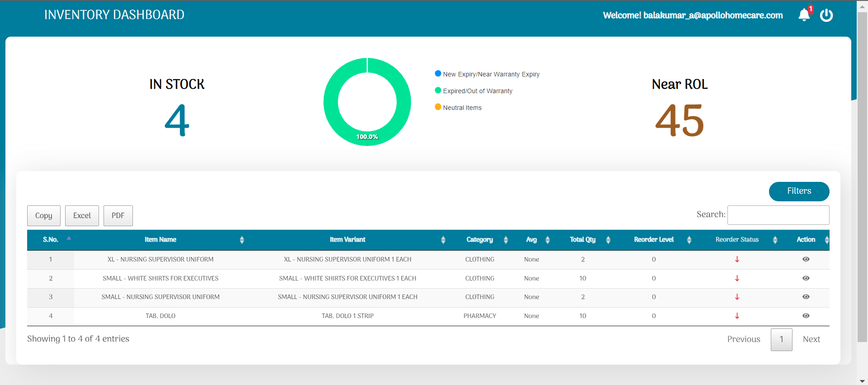The height and width of the screenshot is (385, 868).
Task: Export table using Excel button
Action: point(82,216)
